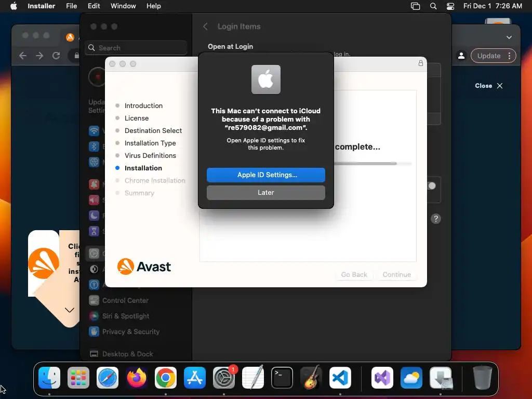The width and height of the screenshot is (532, 399).
Task: Open the Window menu
Action: point(123,6)
